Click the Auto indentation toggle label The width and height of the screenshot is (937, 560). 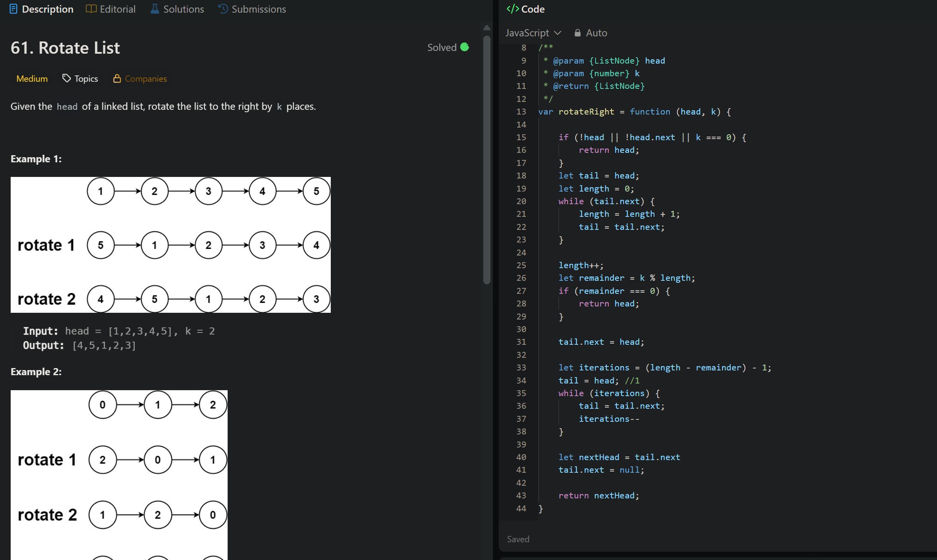tap(596, 33)
